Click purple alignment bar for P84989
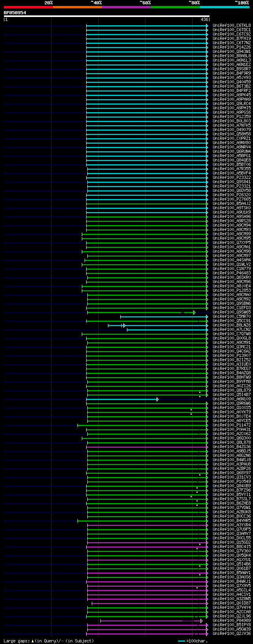 pos(152,621)
